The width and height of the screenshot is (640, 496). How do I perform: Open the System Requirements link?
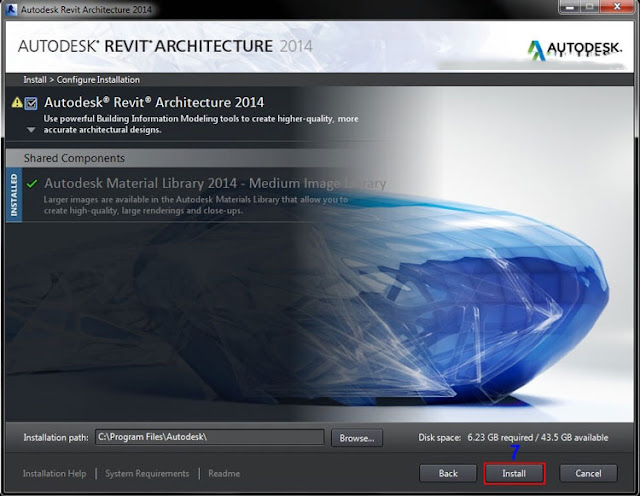pyautogui.click(x=147, y=474)
